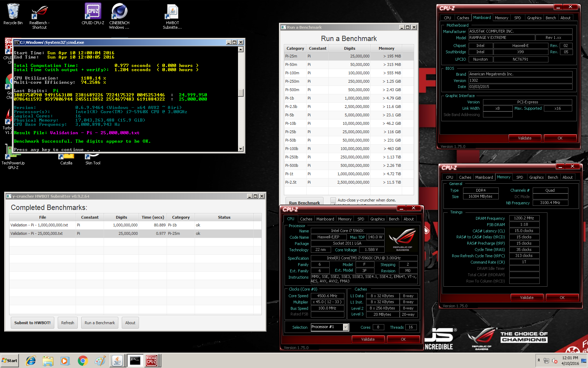Open the system tray volume icon
The height and width of the screenshot is (368, 588).
coord(554,361)
